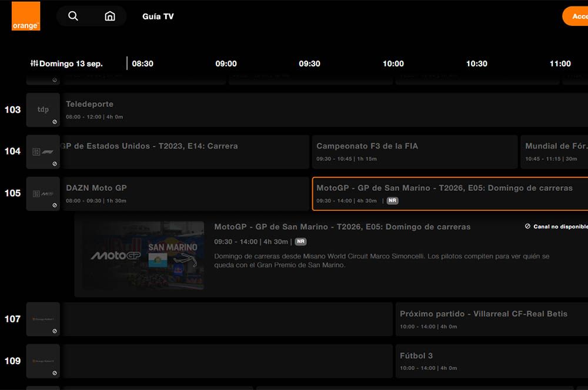The height and width of the screenshot is (390, 588).
Task: Select the 09:30 time marker
Action: point(309,63)
